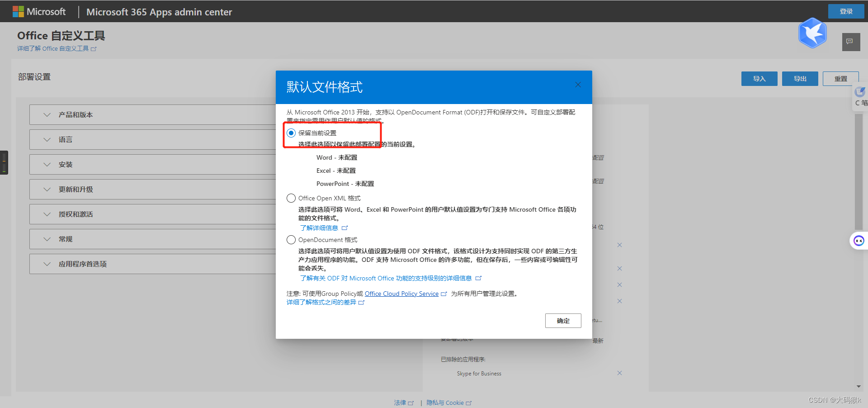This screenshot has height=408, width=868.
Task: Expand the 安装 section
Action: point(153,165)
